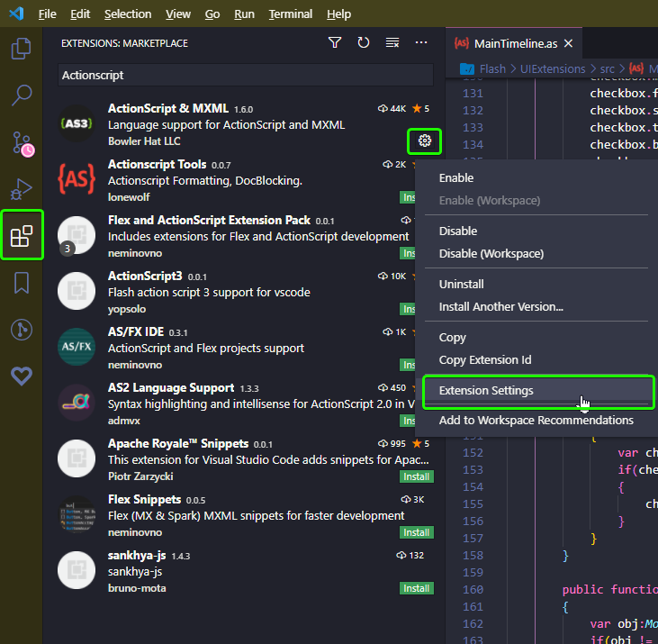
Task: Click line number 160 in the gutter
Action: [473, 589]
